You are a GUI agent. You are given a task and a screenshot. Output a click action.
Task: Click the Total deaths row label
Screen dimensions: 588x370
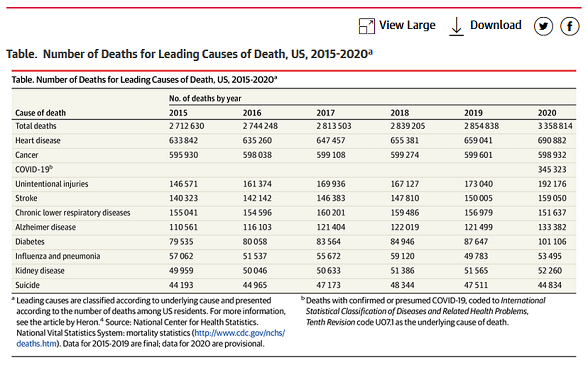point(36,126)
